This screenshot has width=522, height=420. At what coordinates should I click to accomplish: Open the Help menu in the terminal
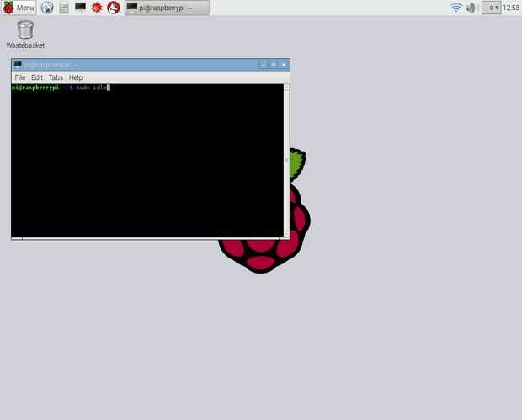76,77
